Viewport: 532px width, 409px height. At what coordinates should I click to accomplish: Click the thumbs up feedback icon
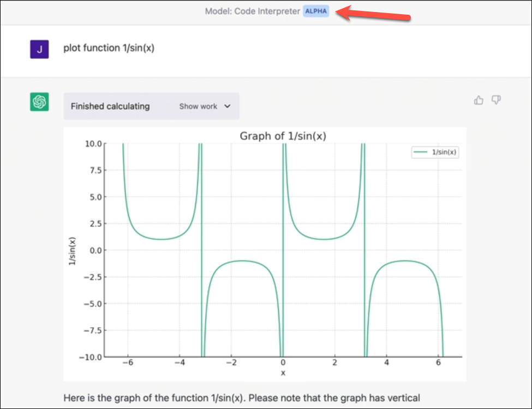coord(479,100)
